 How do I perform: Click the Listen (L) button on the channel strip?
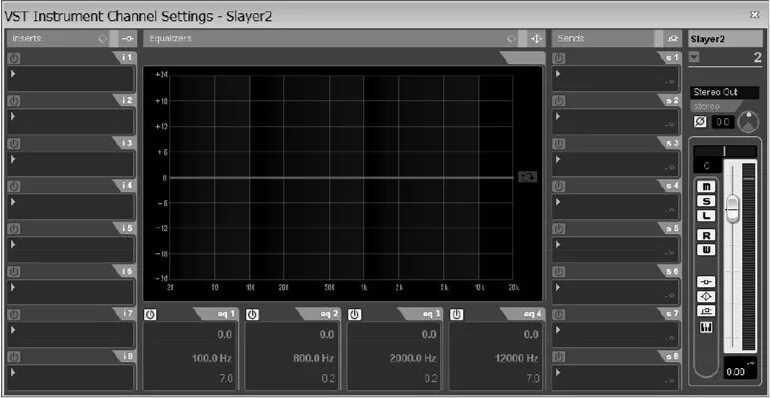(x=707, y=215)
